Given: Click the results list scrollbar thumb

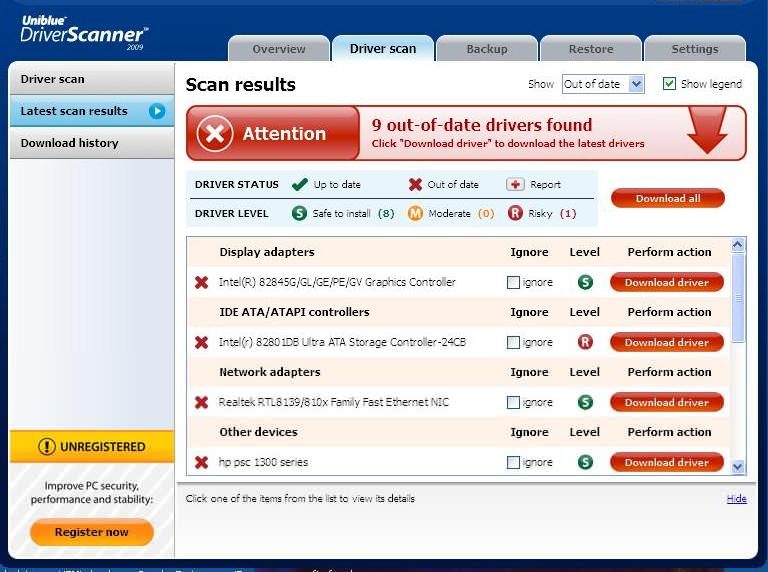Looking at the screenshot, I should coord(738,297).
